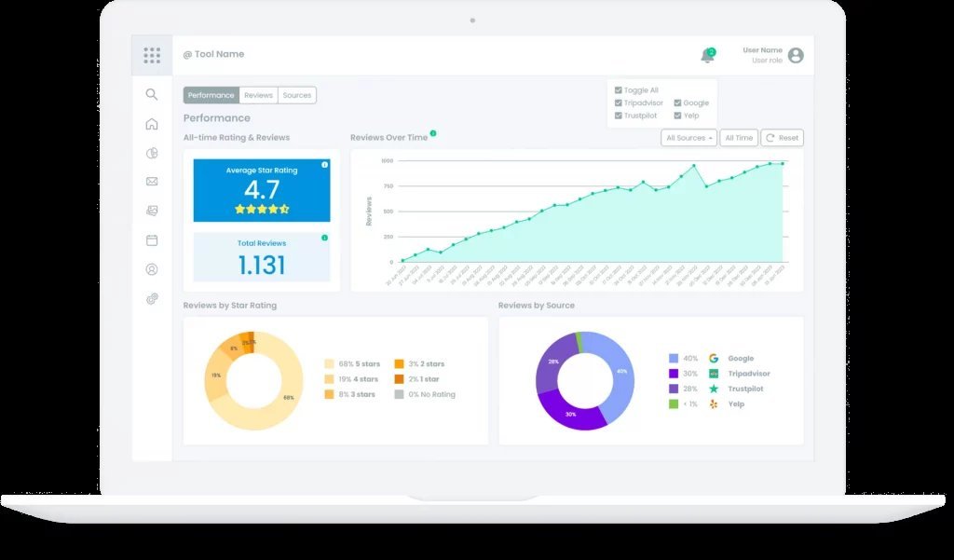Uncheck the Tripadvisor checkbox
Image resolution: width=954 pixels, height=560 pixels.
pyautogui.click(x=619, y=102)
